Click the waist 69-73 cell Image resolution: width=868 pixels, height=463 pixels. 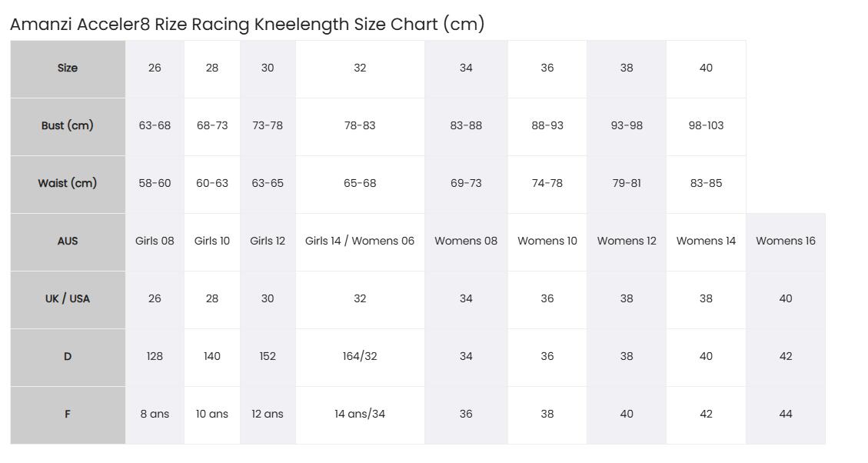(x=466, y=184)
